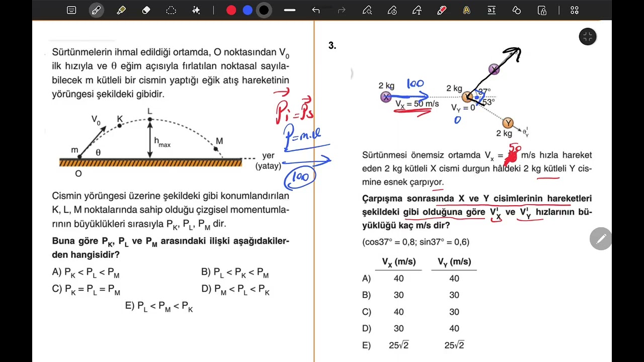Select the lasso selection tool
The height and width of the screenshot is (362, 644).
(x=171, y=10)
